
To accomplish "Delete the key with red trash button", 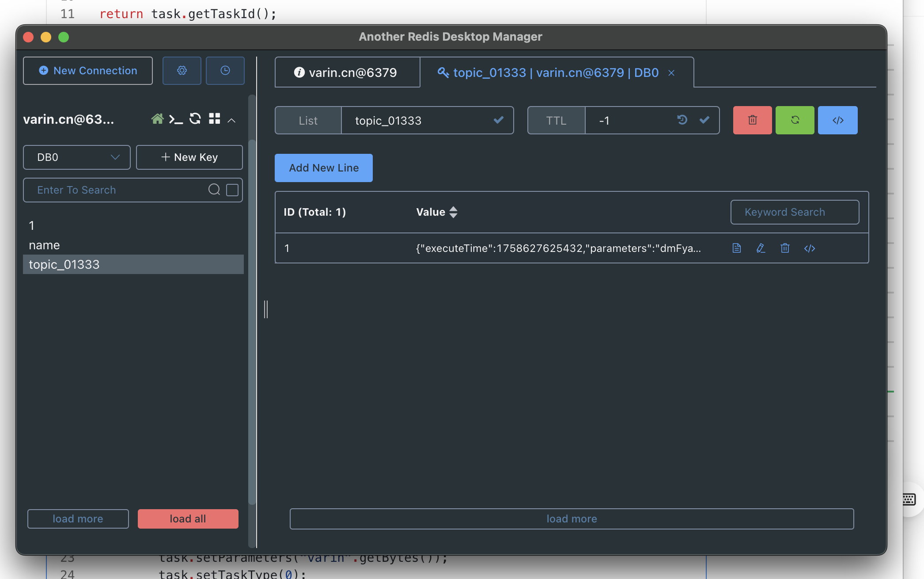I will click(753, 120).
